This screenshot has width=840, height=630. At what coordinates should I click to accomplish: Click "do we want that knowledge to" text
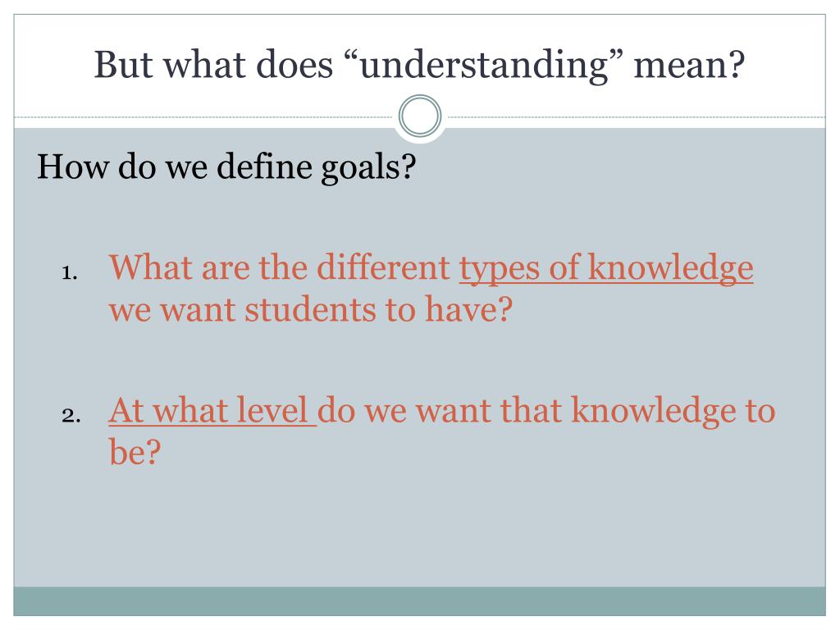tap(546, 410)
